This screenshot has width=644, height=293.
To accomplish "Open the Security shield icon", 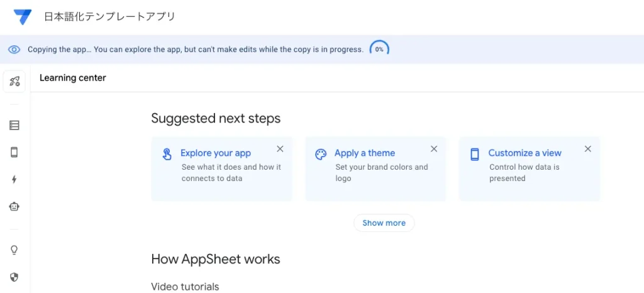I will coord(14,277).
